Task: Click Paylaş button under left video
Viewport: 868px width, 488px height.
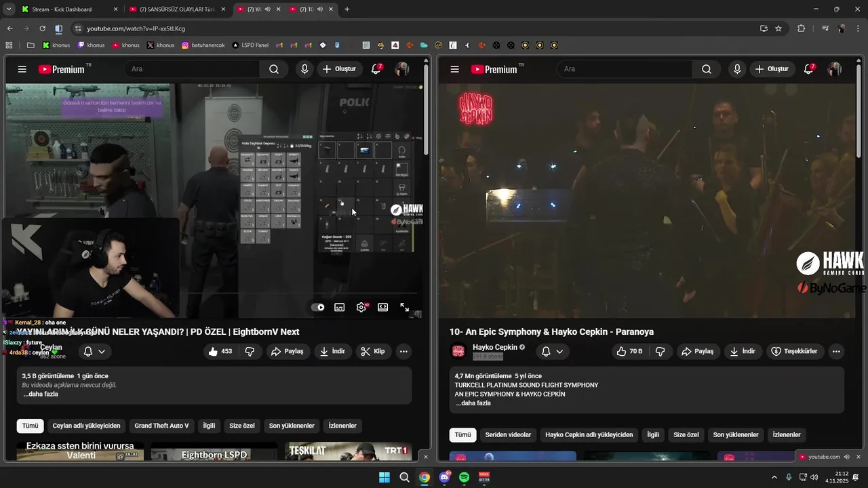Action: pyautogui.click(x=288, y=351)
